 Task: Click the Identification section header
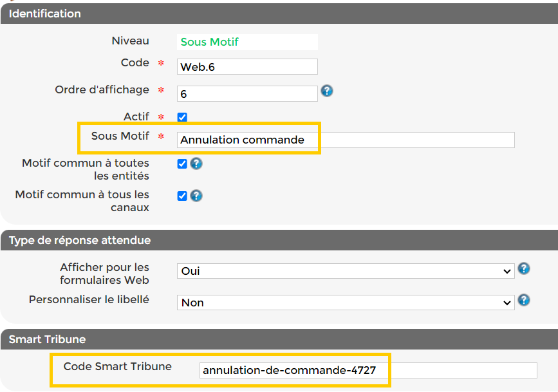point(45,14)
